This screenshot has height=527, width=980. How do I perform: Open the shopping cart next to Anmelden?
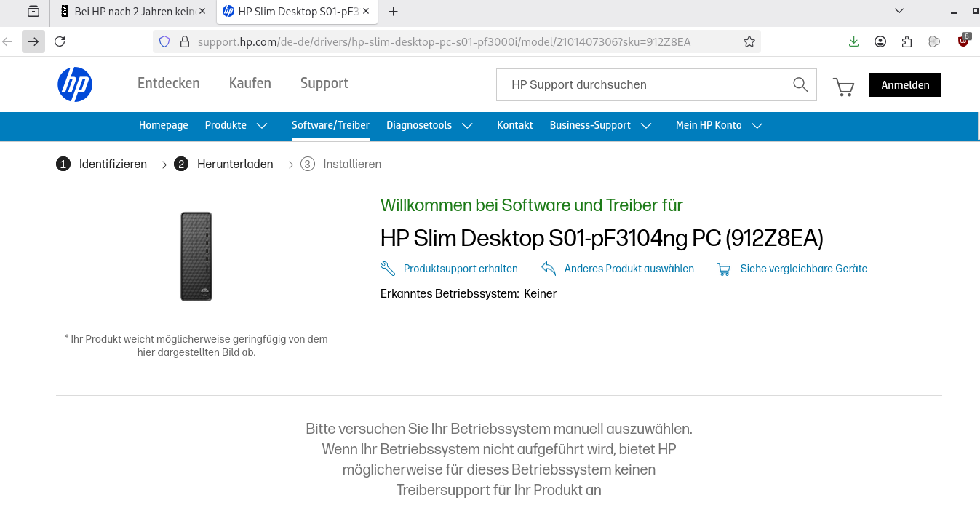(843, 87)
